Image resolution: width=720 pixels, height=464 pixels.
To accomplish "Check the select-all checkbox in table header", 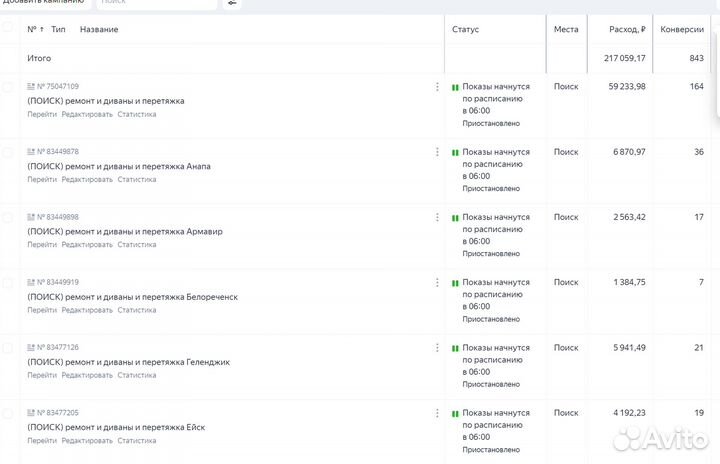I will point(8,29).
